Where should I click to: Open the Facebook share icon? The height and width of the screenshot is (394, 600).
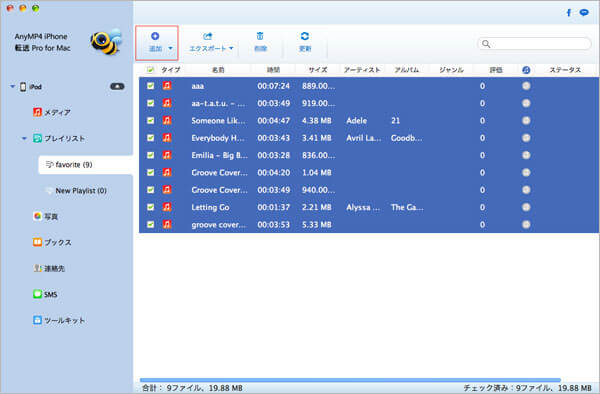click(x=569, y=13)
